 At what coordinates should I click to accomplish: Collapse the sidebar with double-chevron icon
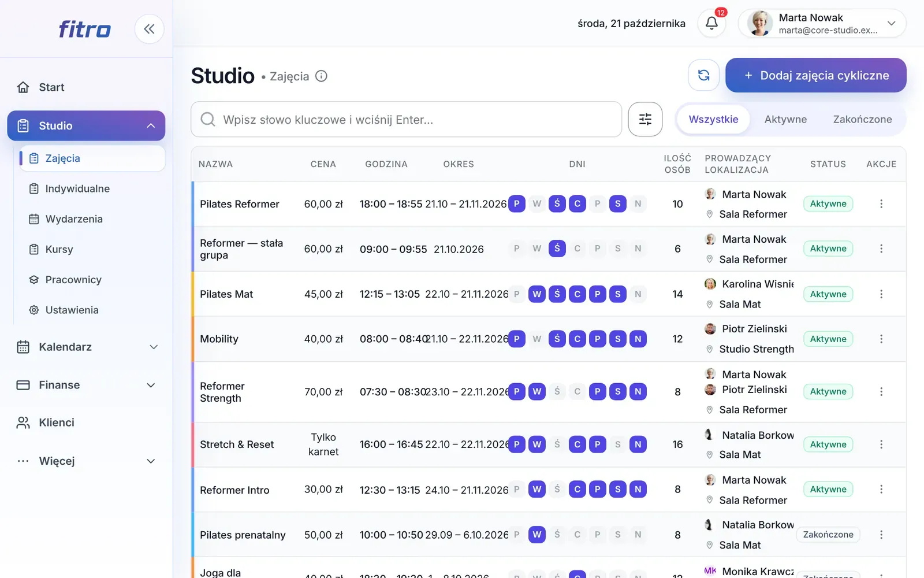[x=149, y=29]
